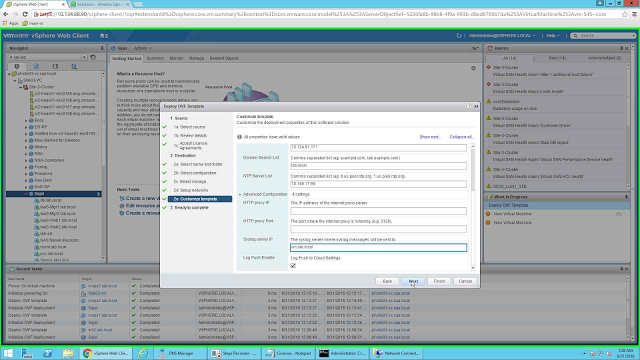Pin the Navigator panel
Viewport: 640px width, 360px height.
[102, 48]
